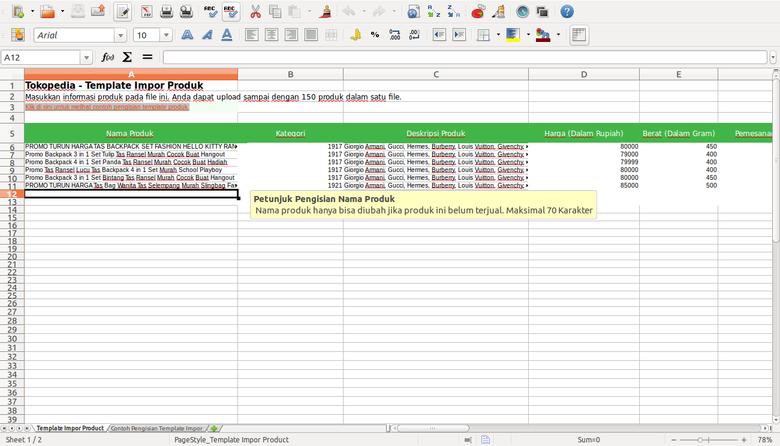Expand the font name dropdown arrow
This screenshot has width=780, height=446.
point(120,35)
